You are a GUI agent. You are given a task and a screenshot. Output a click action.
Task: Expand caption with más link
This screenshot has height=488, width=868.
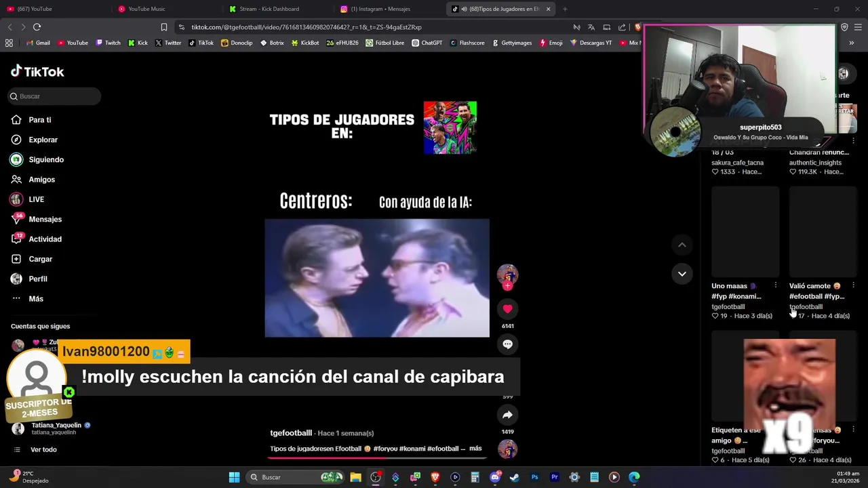[475, 449]
